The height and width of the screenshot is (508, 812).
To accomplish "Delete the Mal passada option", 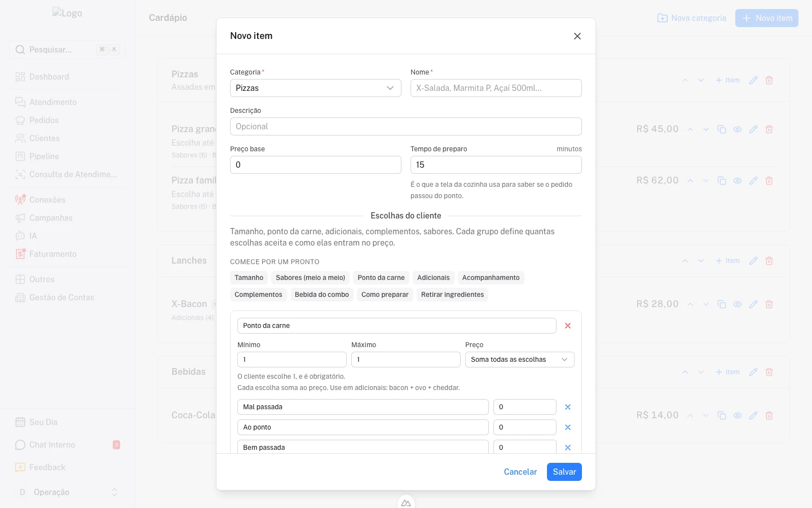I will click(568, 407).
